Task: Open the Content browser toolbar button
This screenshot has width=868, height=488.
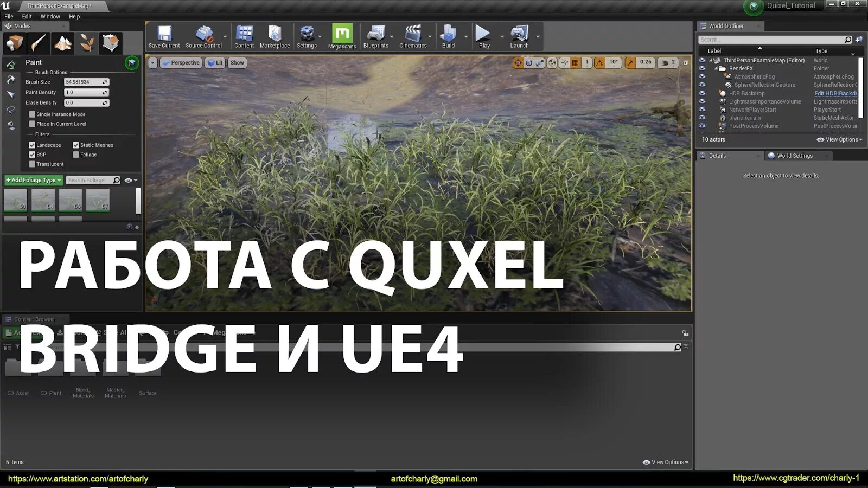Action: 244,37
